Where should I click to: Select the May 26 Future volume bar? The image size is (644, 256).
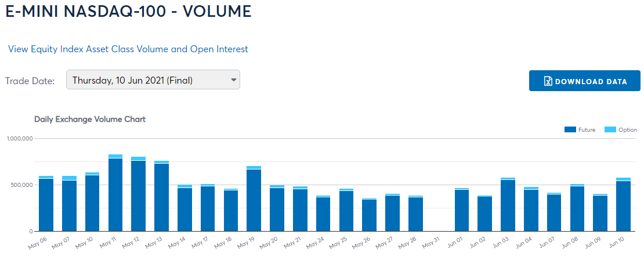coord(369,215)
